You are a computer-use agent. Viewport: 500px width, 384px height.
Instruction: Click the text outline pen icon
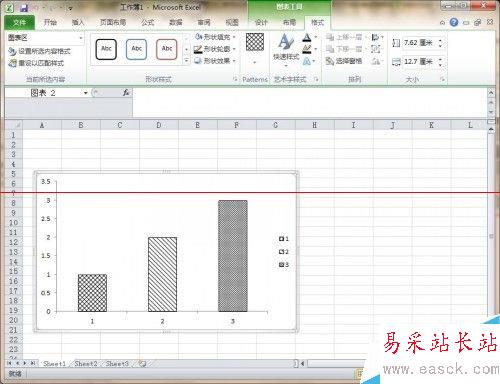[307, 49]
